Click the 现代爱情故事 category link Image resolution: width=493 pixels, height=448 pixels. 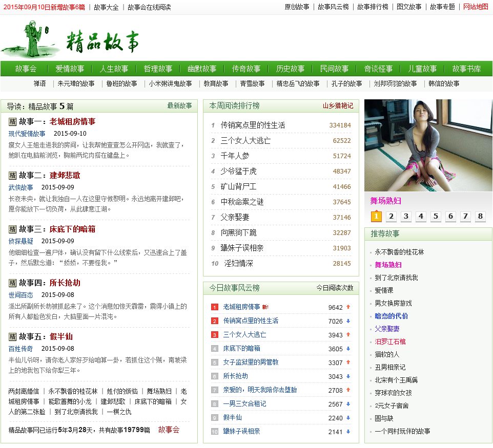27,134
